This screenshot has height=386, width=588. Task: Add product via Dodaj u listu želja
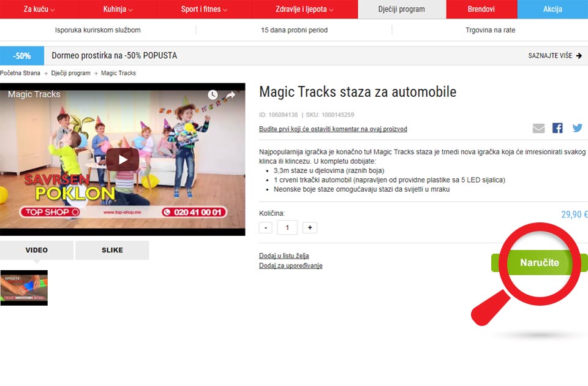point(284,256)
